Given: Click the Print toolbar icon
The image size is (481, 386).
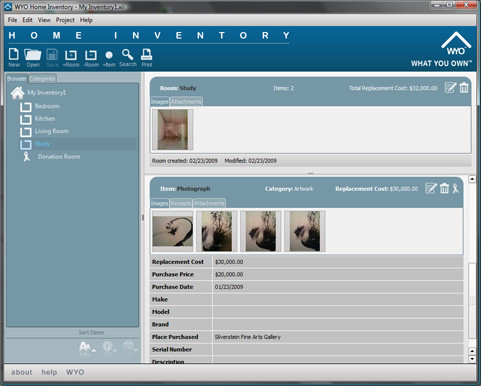Looking at the screenshot, I should coord(147,58).
